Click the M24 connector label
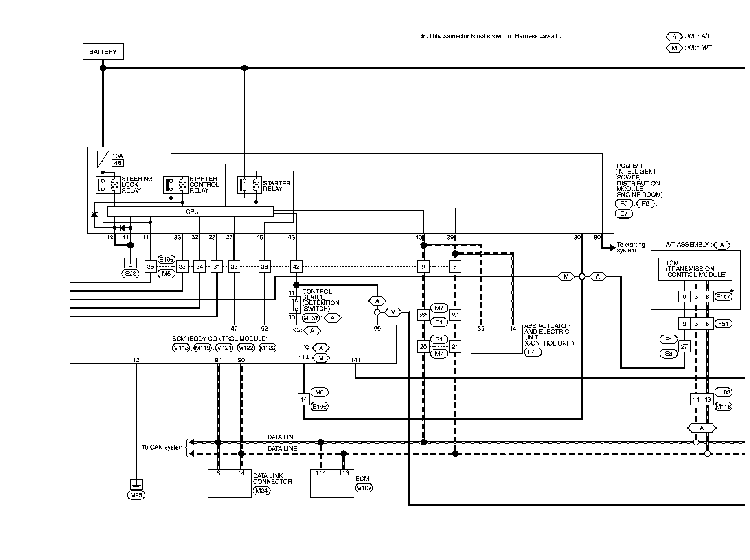750x560 pixels. pos(261,491)
